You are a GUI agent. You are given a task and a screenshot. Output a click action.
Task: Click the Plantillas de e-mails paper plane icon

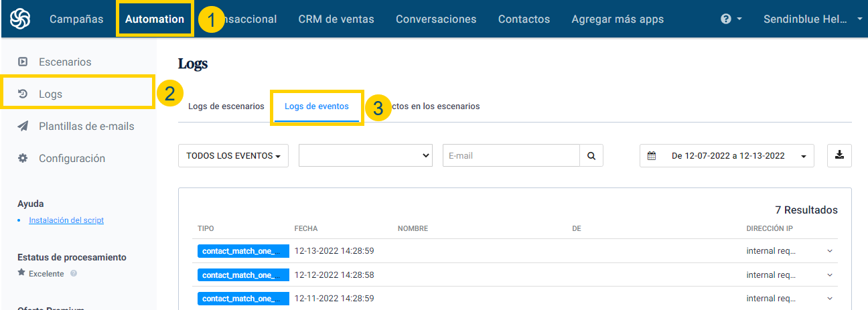[x=23, y=126]
